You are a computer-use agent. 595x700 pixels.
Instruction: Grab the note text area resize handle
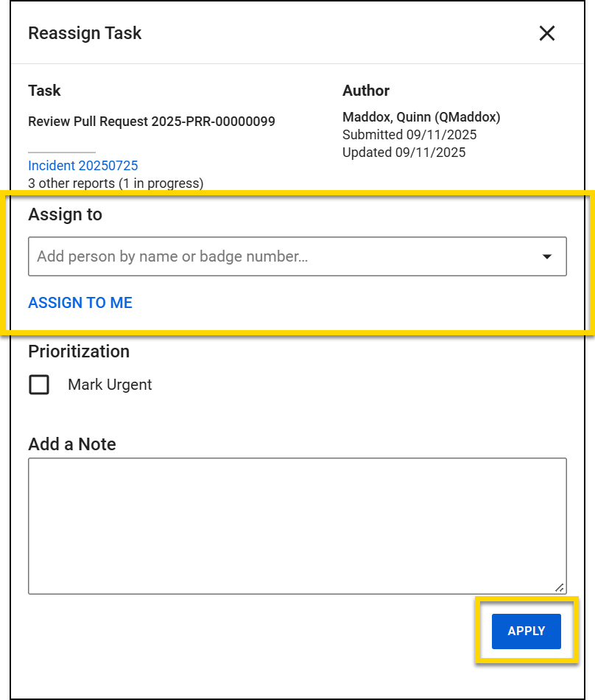tap(560, 587)
